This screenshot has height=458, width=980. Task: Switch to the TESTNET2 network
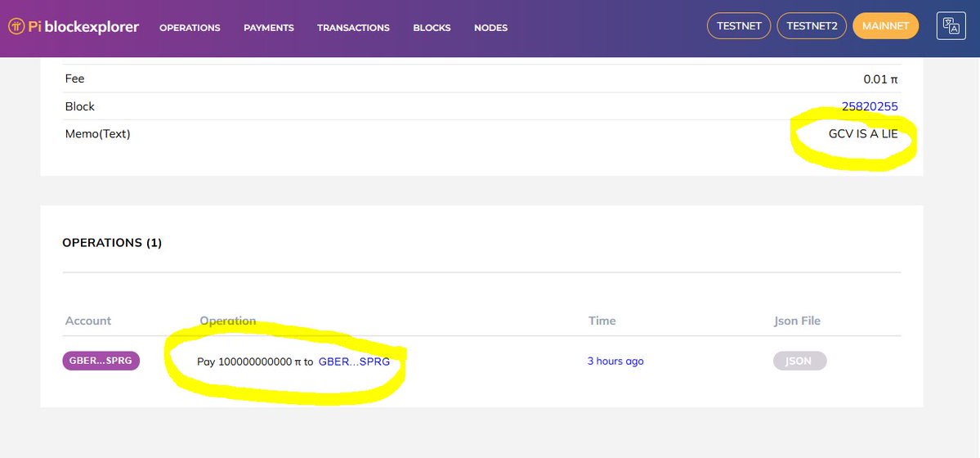coord(812,26)
